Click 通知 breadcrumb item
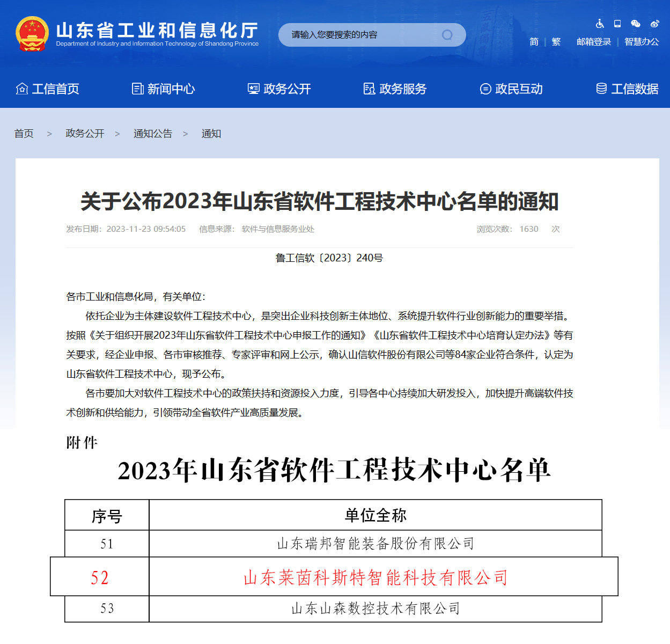The image size is (670, 644). [211, 134]
